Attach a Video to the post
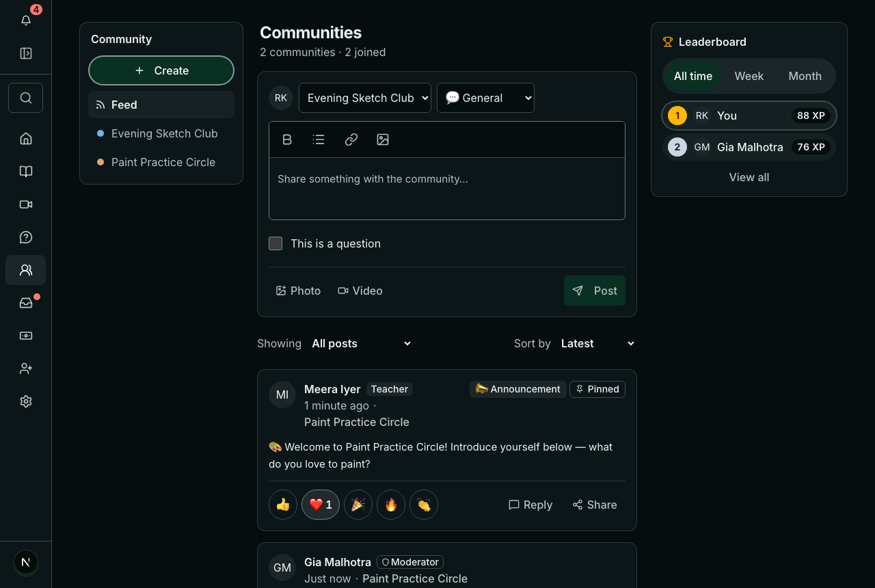875x588 pixels. pyautogui.click(x=360, y=291)
